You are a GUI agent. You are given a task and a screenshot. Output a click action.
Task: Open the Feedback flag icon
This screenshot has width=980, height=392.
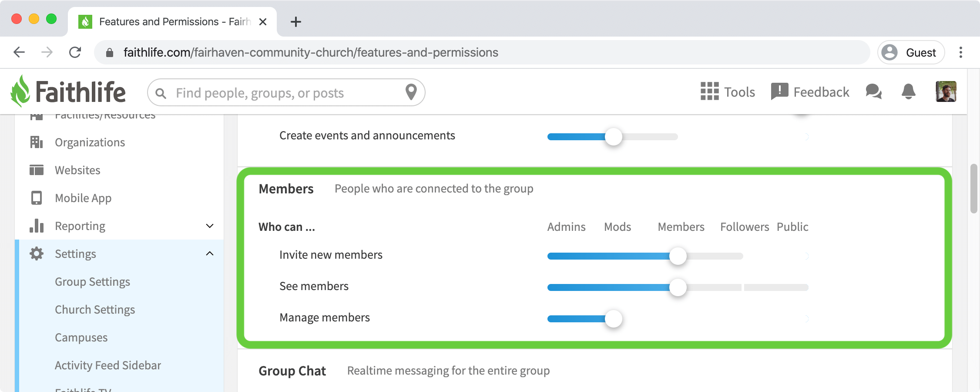(779, 91)
